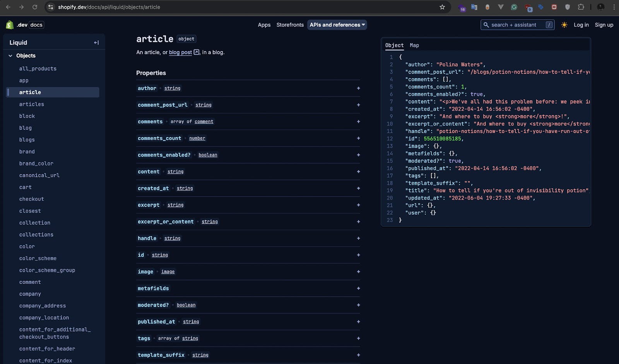This screenshot has width=619, height=364.
Task: Toggle the light/dark theme sun icon
Action: click(564, 25)
